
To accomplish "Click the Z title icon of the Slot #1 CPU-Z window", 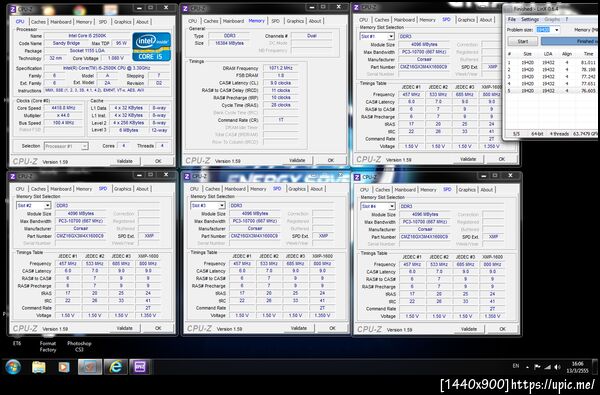I will tap(357, 7).
